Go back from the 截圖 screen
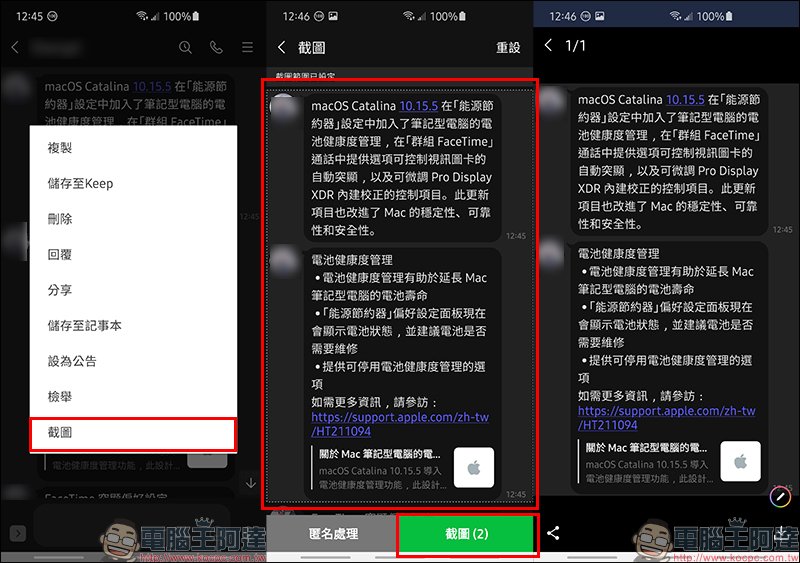Viewport: 800px width, 563px height. pyautogui.click(x=282, y=47)
